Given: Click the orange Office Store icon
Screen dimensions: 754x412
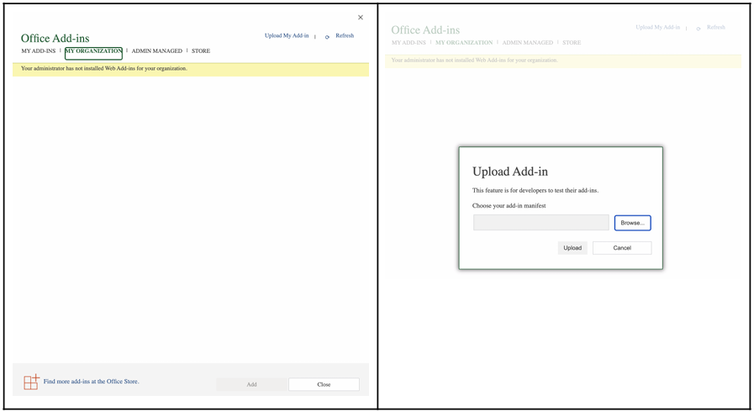Looking at the screenshot, I should coord(31,382).
